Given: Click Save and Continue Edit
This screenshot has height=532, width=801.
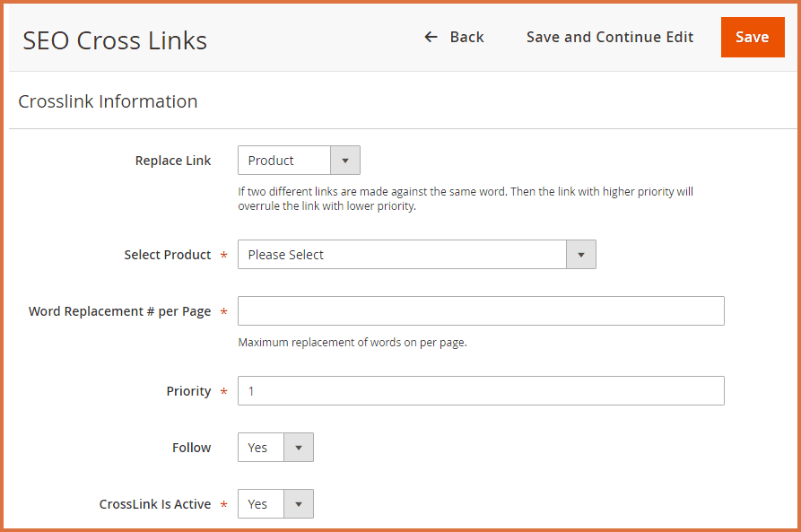Looking at the screenshot, I should pos(610,37).
